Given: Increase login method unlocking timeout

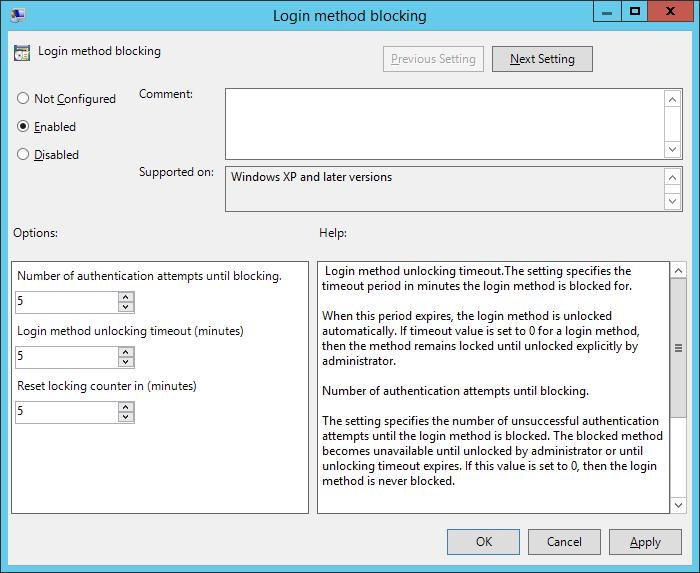Looking at the screenshot, I should (125, 352).
